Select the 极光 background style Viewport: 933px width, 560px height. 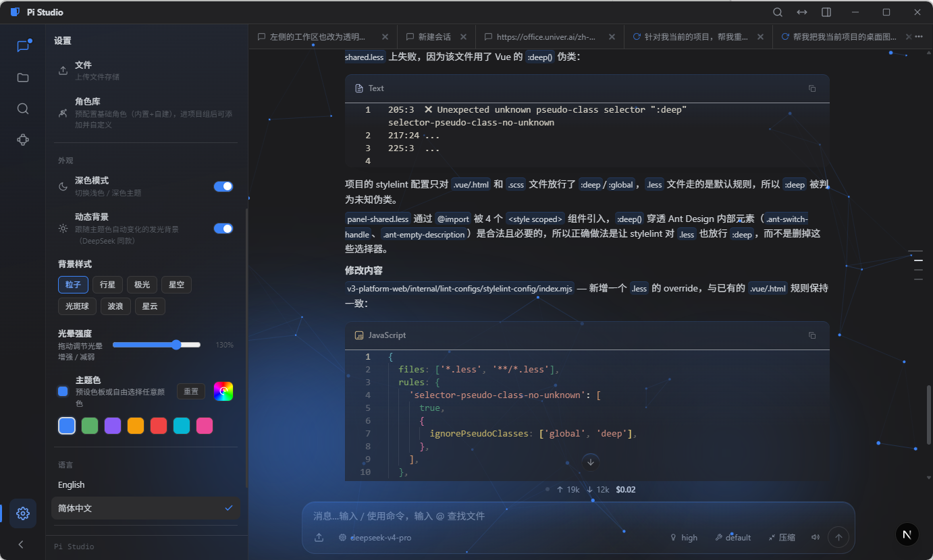click(x=142, y=285)
